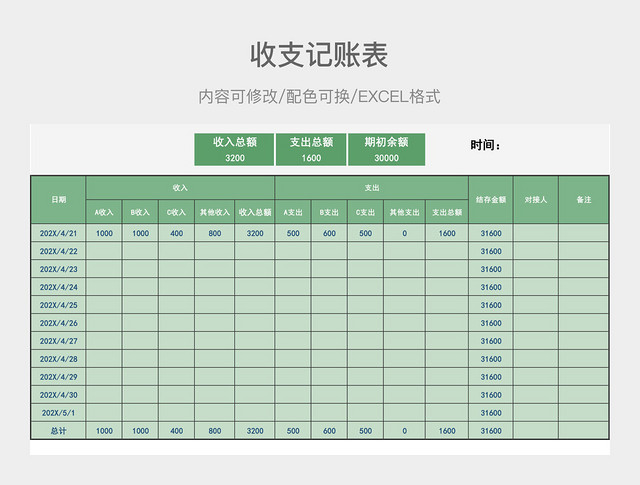The width and height of the screenshot is (640, 485).
Task: Click 结存金额 31600 in 202X/4/25 row
Action: click(491, 305)
